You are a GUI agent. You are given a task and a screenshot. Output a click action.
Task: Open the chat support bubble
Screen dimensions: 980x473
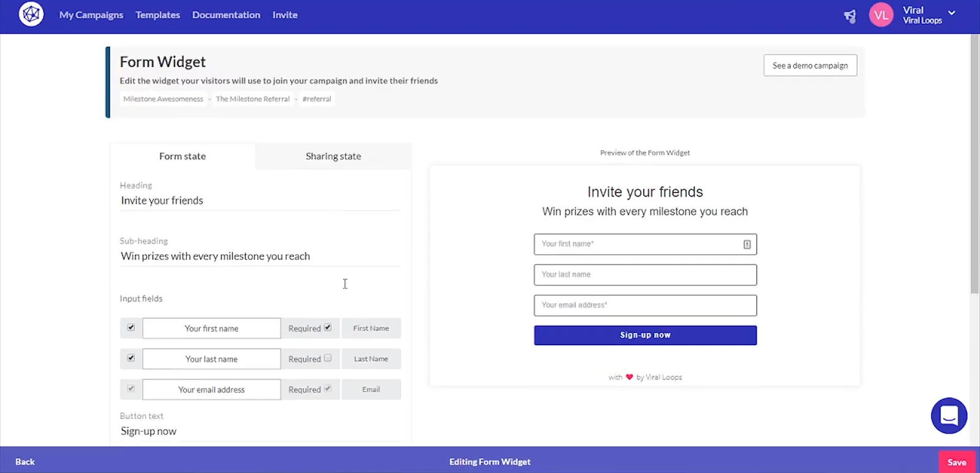click(949, 416)
